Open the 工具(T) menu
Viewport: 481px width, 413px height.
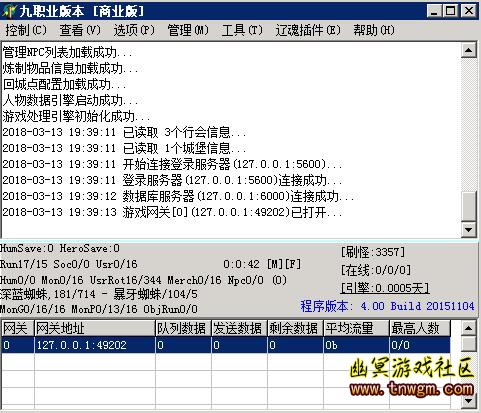[x=242, y=30]
